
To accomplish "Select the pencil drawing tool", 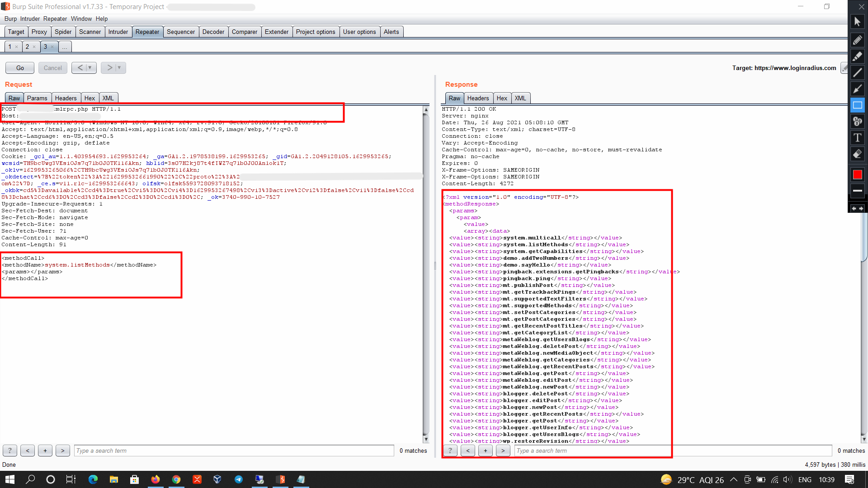I will pyautogui.click(x=857, y=40).
